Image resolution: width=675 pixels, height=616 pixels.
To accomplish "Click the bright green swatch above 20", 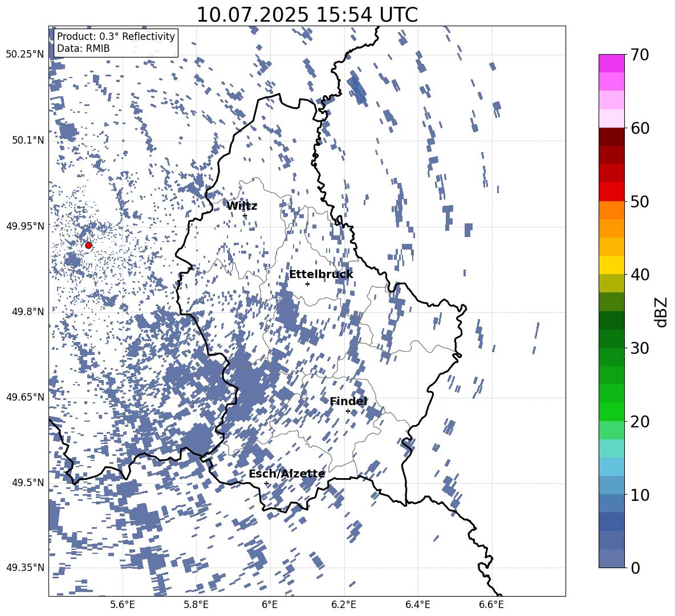I will coord(611,411).
